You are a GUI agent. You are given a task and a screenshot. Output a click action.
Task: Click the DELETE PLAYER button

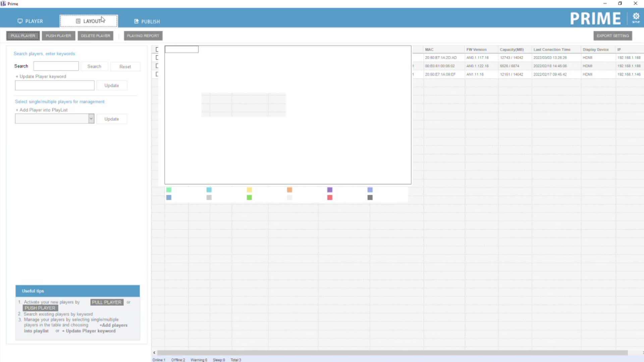tap(96, 36)
